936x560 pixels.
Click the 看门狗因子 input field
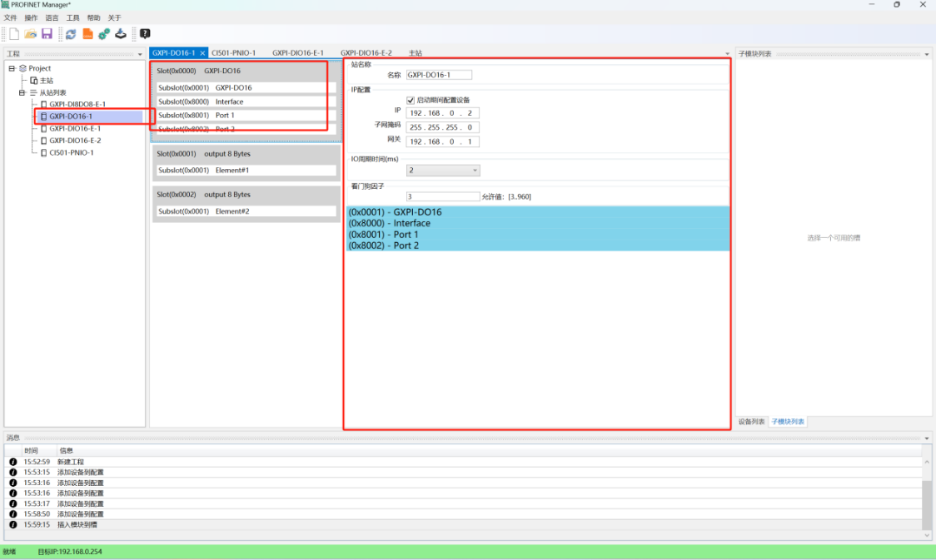click(443, 197)
